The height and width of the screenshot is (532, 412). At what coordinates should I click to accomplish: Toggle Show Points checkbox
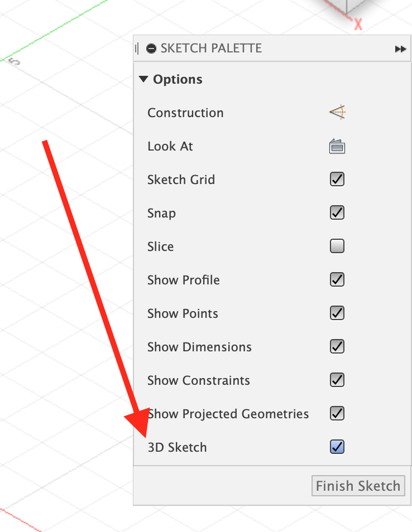337,313
